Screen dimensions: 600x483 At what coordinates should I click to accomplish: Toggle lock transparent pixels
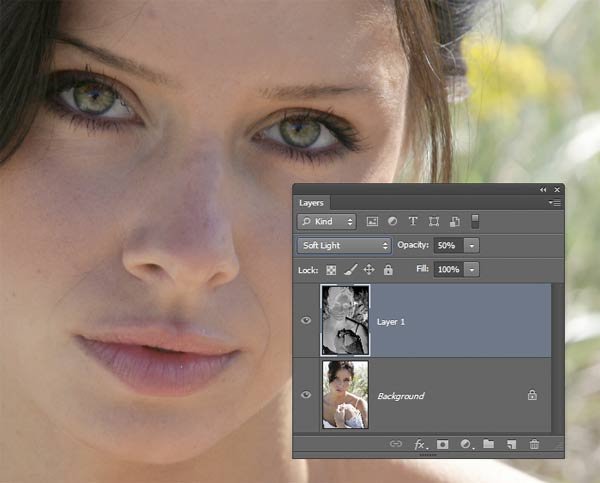330,270
